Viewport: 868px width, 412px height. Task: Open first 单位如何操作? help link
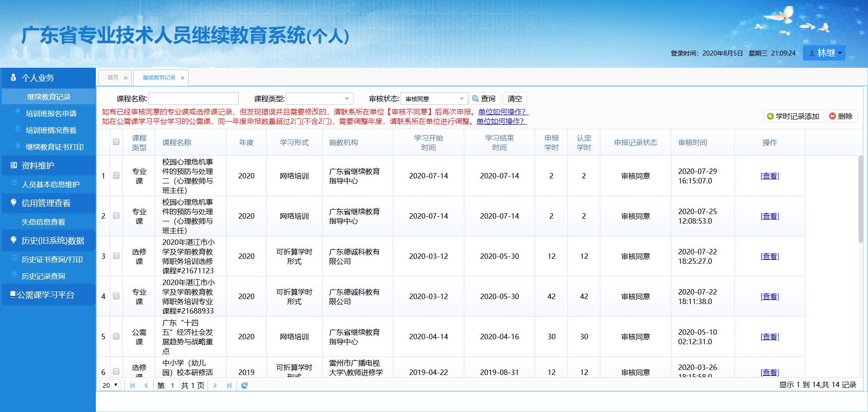click(503, 112)
